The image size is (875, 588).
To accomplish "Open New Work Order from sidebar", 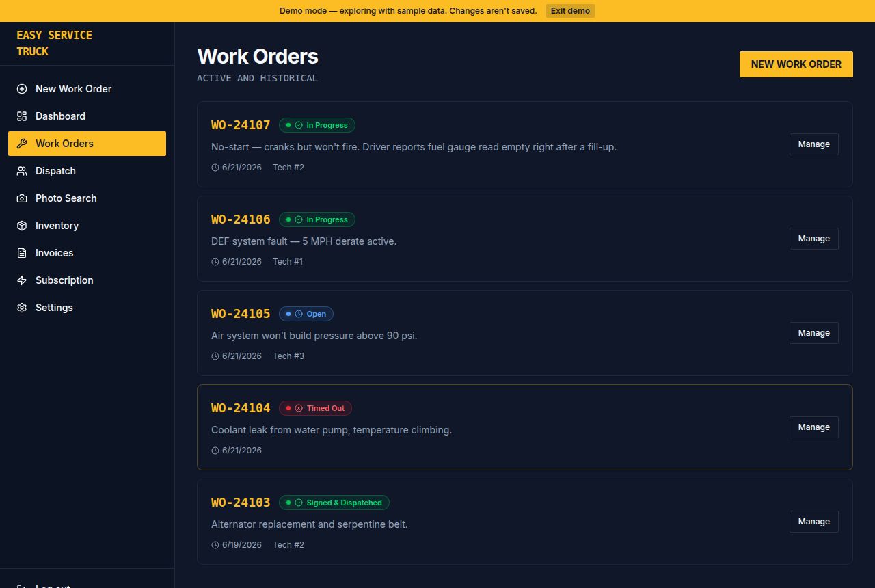I will click(x=87, y=89).
